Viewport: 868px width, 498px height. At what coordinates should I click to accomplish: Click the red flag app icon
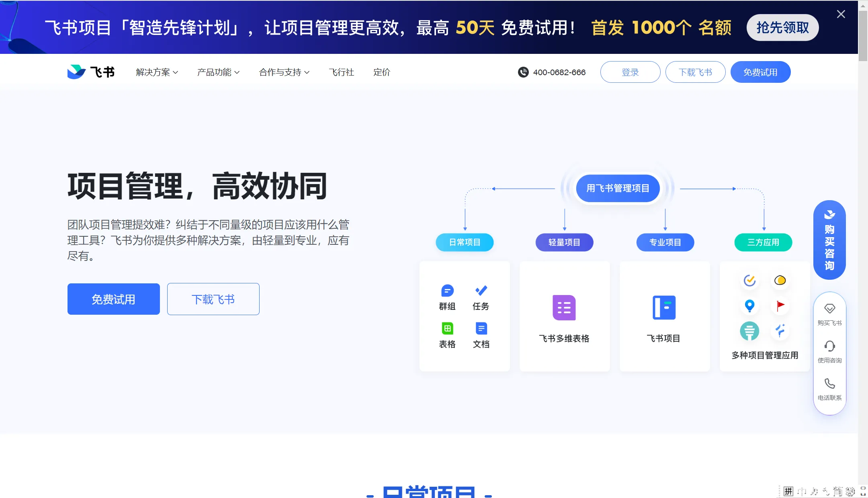[780, 306]
